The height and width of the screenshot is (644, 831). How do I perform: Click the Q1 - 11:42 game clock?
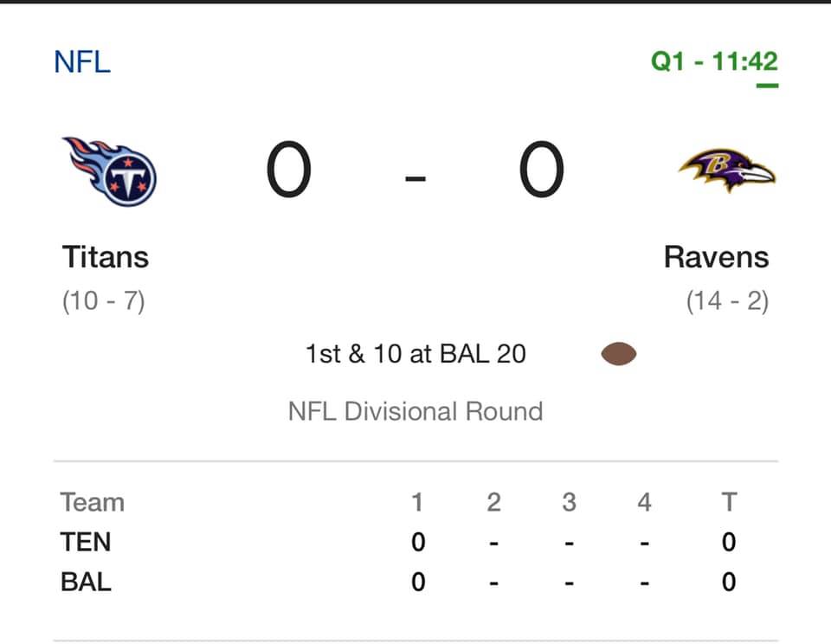[714, 62]
